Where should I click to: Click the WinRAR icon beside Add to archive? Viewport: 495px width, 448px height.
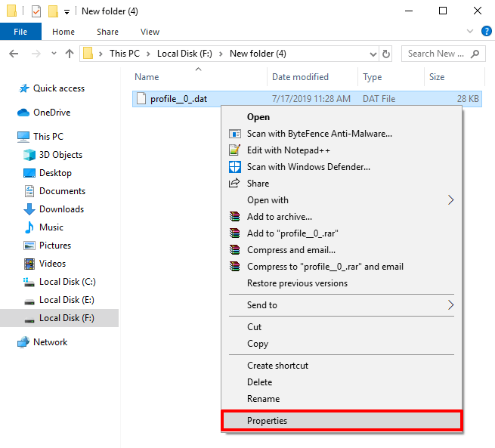234,217
